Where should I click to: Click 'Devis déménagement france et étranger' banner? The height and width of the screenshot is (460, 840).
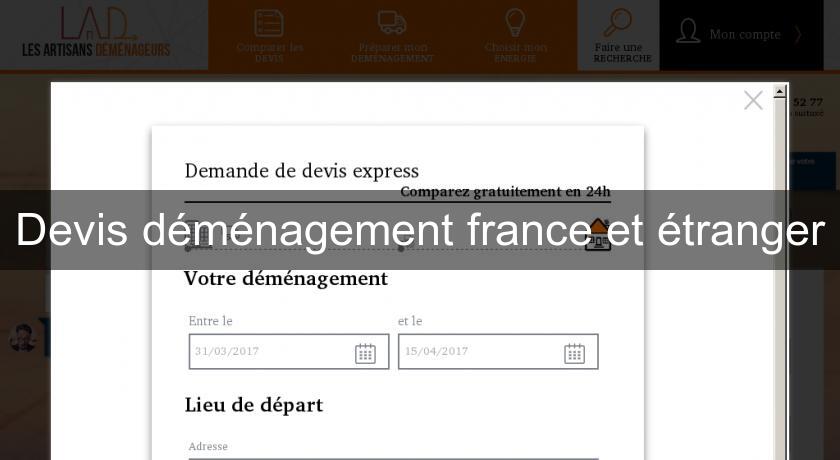pos(420,230)
